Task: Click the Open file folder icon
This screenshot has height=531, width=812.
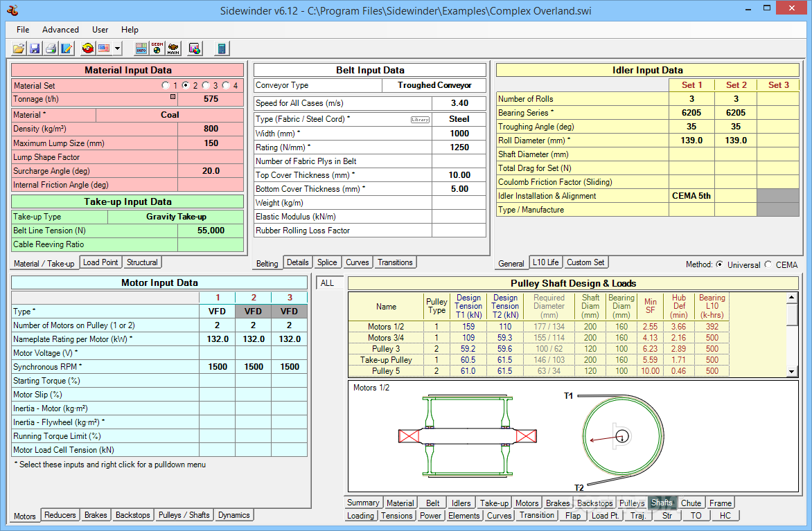Action: [19, 48]
